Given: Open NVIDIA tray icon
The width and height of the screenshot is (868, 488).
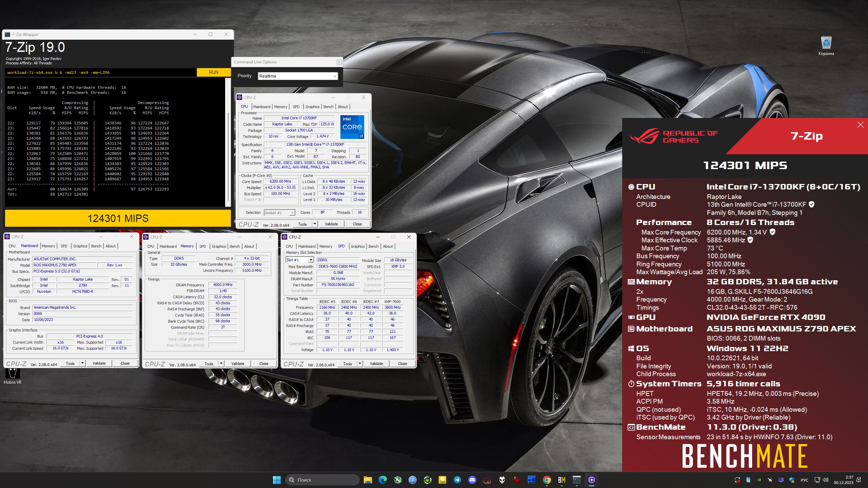Looking at the screenshot, I should [x=759, y=480].
